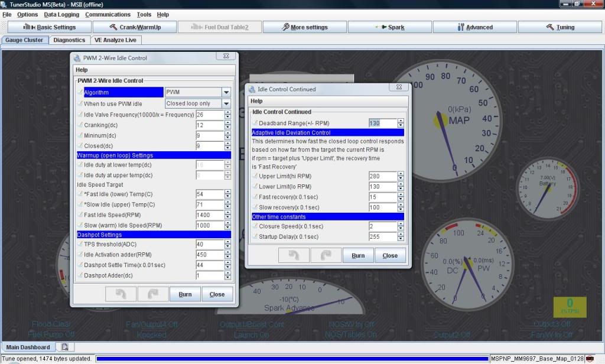This screenshot has height=364, width=605.
Task: Click the Idle Control Continued title bar icon
Action: tap(252, 89)
